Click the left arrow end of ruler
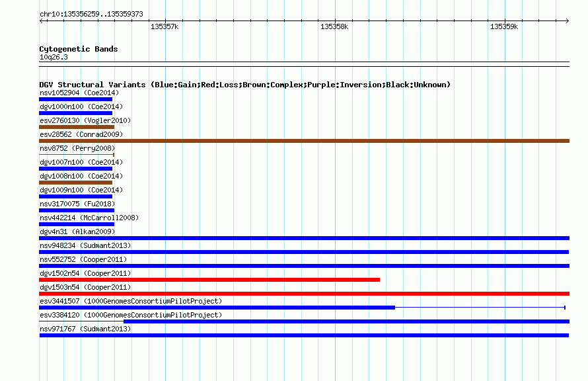The width and height of the screenshot is (588, 381). click(42, 21)
